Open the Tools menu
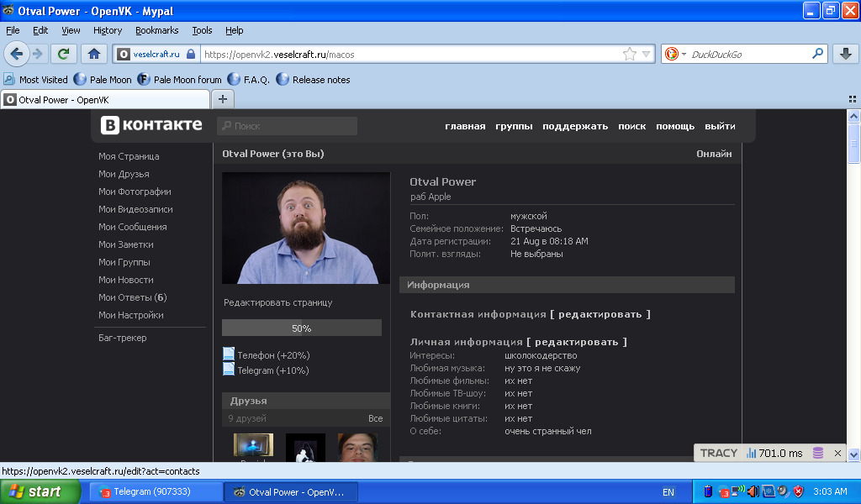Viewport: 861px width, 504px height. (202, 30)
